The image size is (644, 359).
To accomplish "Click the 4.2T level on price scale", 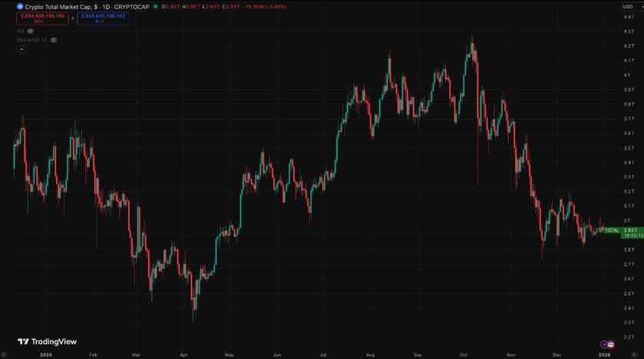I will point(628,45).
